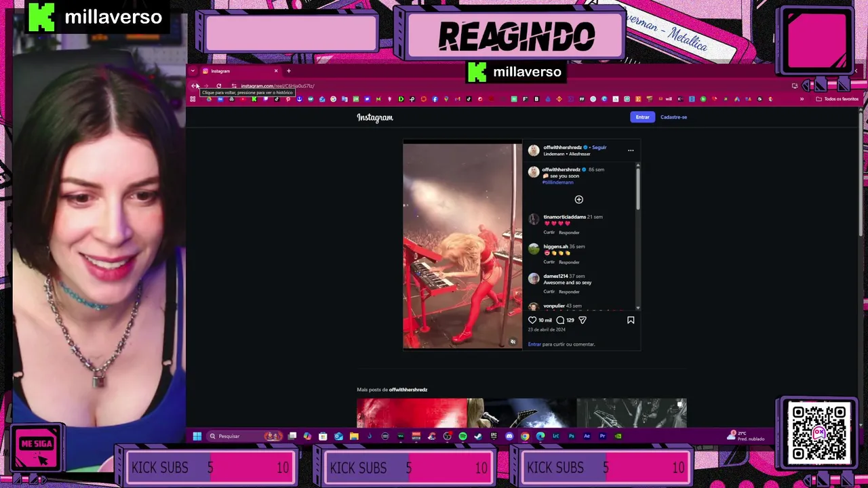
Task: Click Responder under higgens.ah comment
Action: pos(569,262)
